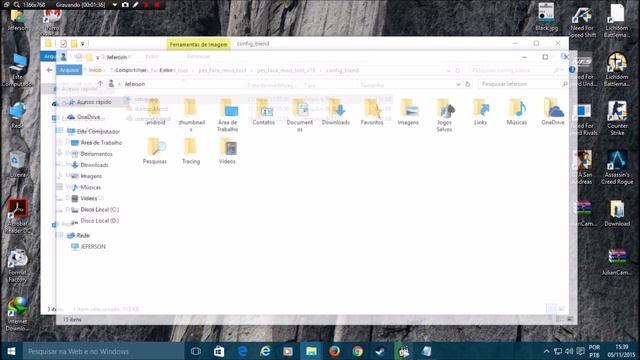
Task: Click the taskbar search box
Action: [x=104, y=351]
